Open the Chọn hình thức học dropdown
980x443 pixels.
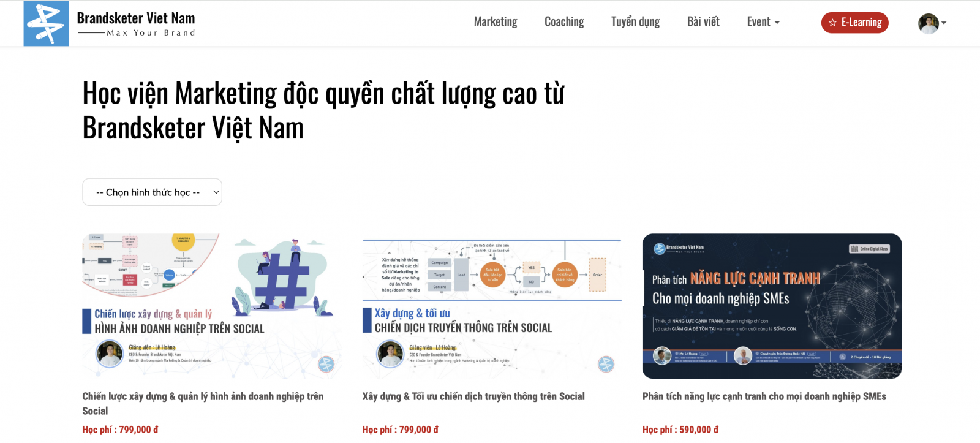[x=152, y=192]
